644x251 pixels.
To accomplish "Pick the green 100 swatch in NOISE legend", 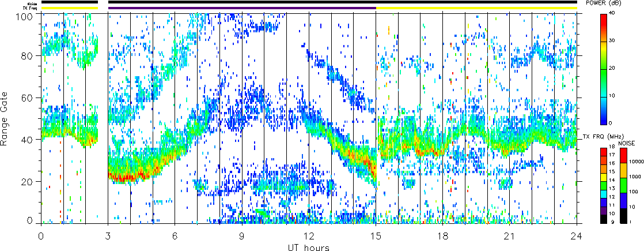I will [x=623, y=185].
